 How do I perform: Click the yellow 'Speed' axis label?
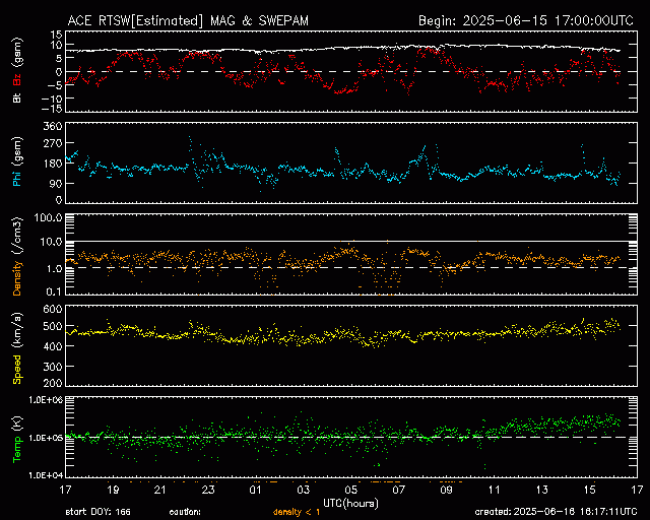point(17,369)
